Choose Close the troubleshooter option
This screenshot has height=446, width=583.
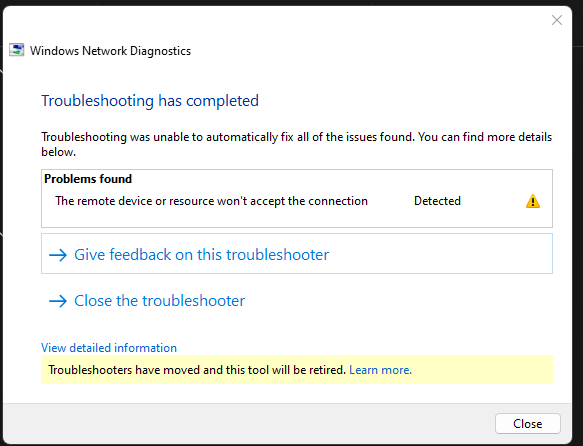click(x=147, y=301)
